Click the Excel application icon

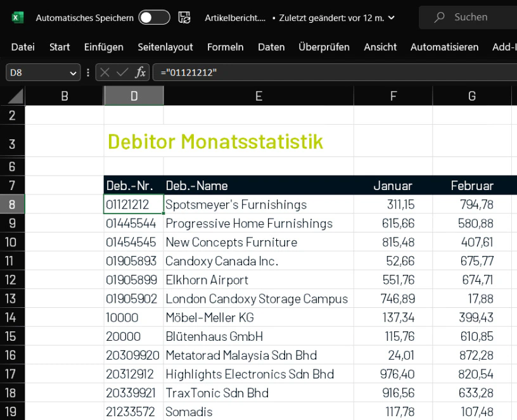[18, 18]
